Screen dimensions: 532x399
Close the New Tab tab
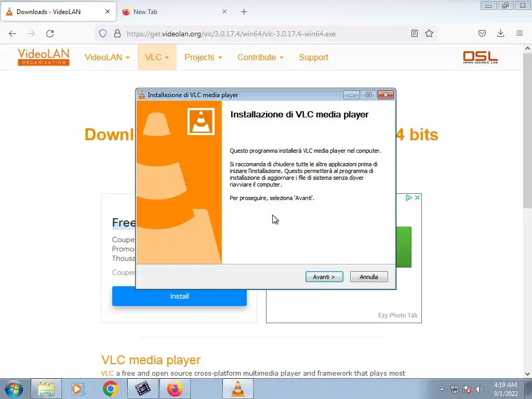point(224,11)
